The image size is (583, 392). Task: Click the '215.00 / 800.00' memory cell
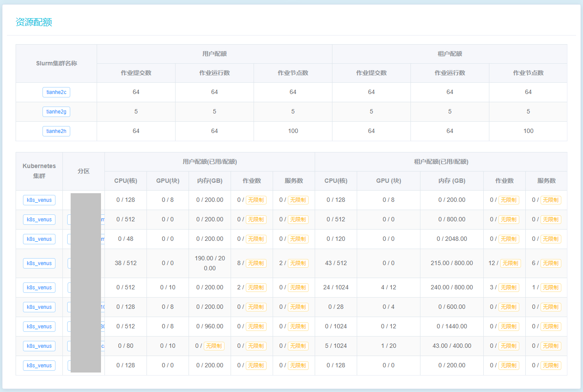pos(452,263)
